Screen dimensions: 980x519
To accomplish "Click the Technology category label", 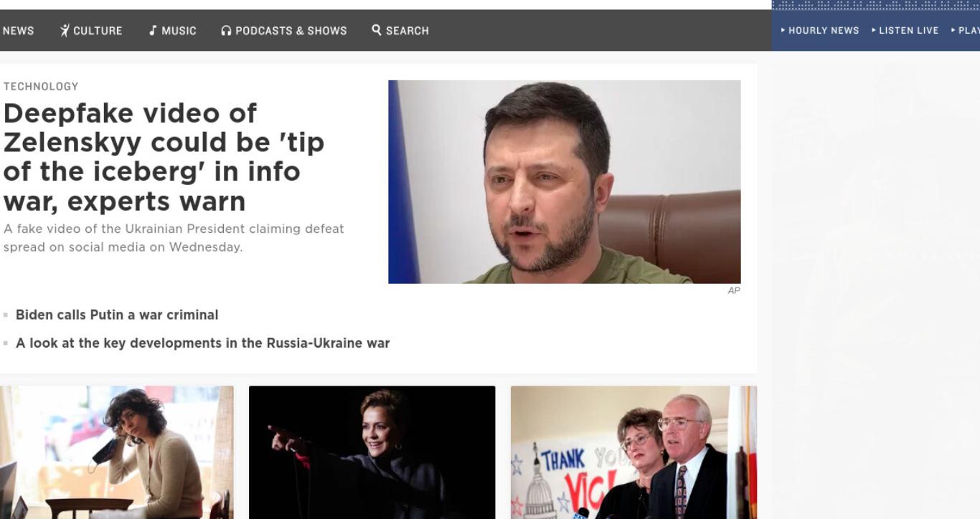I will 41,87.
